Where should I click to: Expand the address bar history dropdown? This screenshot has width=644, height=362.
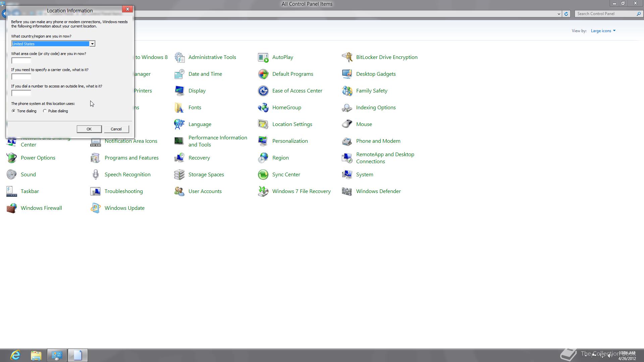click(559, 14)
